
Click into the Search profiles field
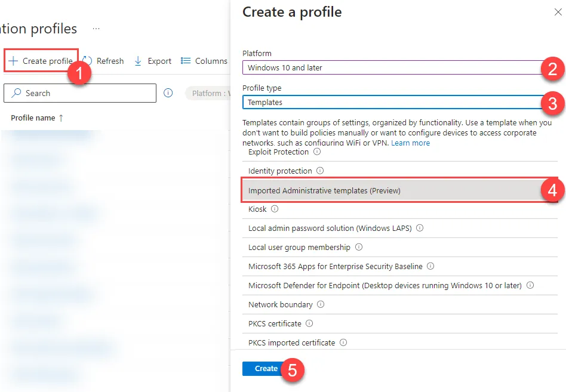(x=80, y=93)
